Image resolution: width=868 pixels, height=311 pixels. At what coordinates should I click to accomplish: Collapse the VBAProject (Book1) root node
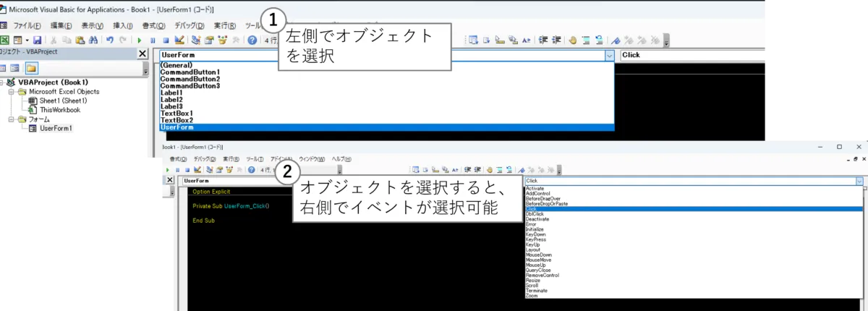click(x=3, y=82)
